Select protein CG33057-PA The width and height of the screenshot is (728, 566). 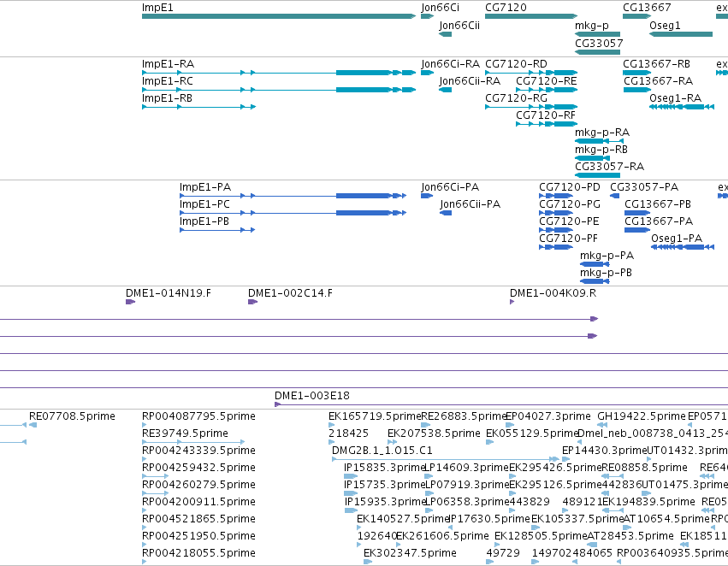tap(644, 187)
